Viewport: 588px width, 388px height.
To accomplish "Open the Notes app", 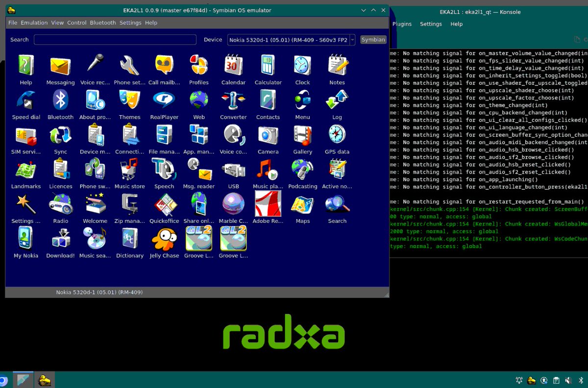I will click(337, 65).
